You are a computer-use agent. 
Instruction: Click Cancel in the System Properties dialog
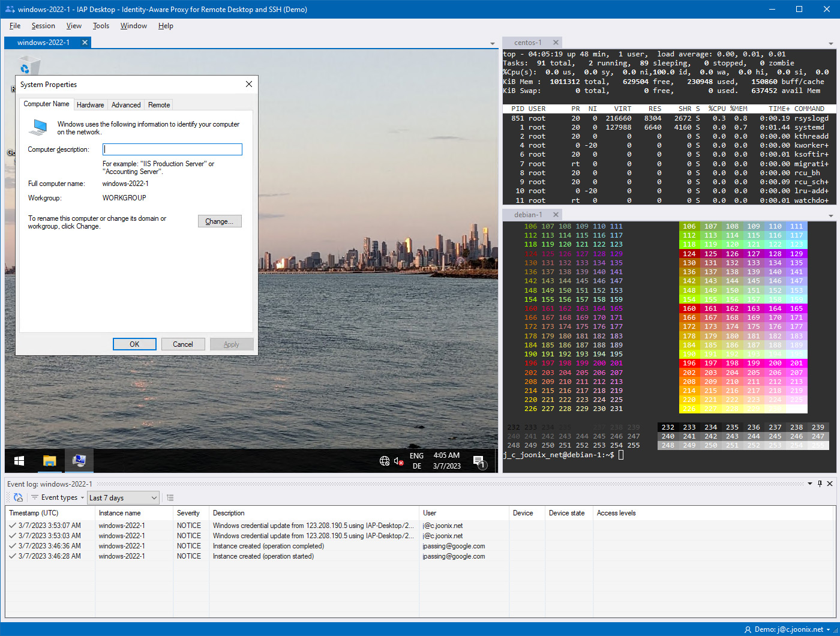[183, 344]
